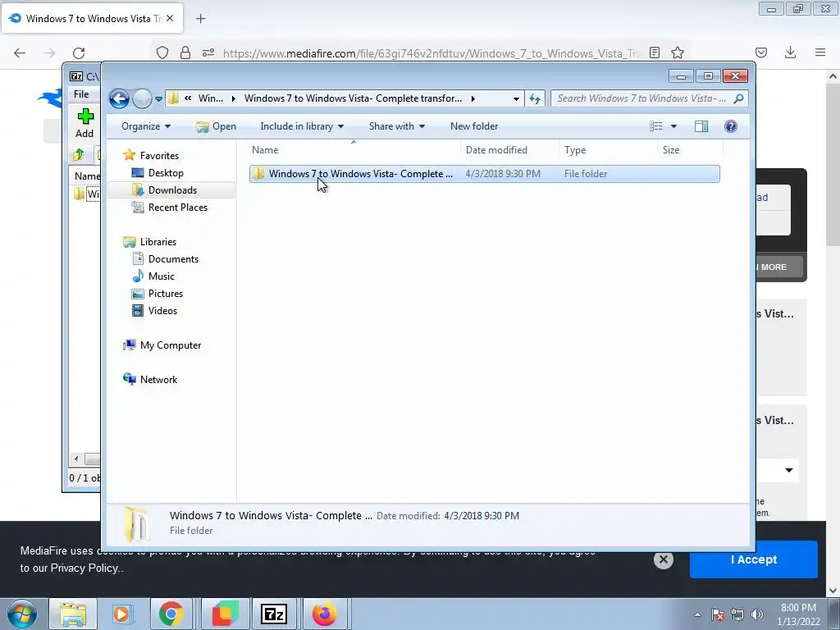840x630 pixels.
Task: Open the Organize menu
Action: (x=146, y=126)
